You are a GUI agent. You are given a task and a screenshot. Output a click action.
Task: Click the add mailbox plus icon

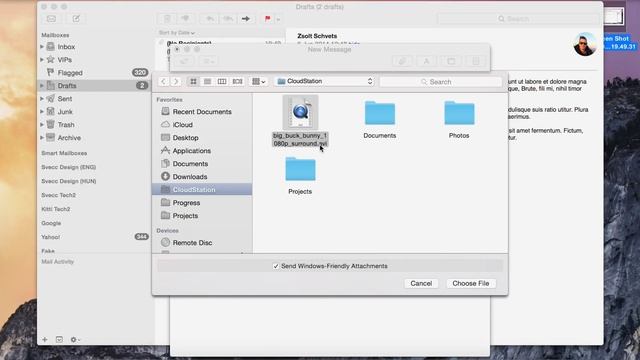pos(45,340)
